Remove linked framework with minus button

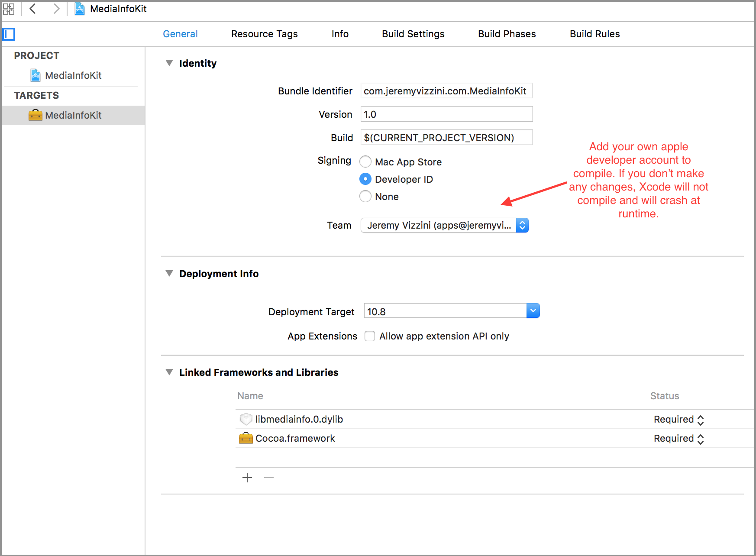pos(269,478)
